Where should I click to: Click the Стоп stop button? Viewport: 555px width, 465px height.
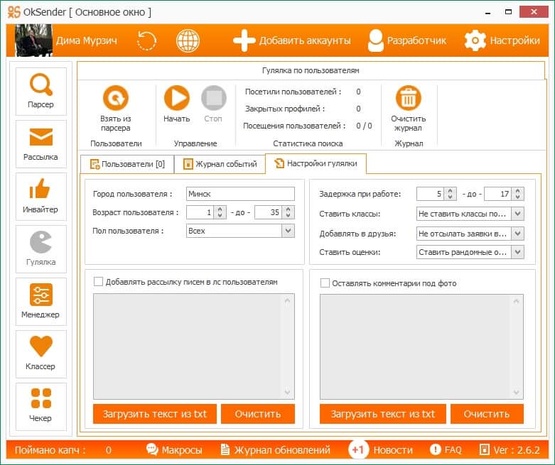[x=213, y=98]
